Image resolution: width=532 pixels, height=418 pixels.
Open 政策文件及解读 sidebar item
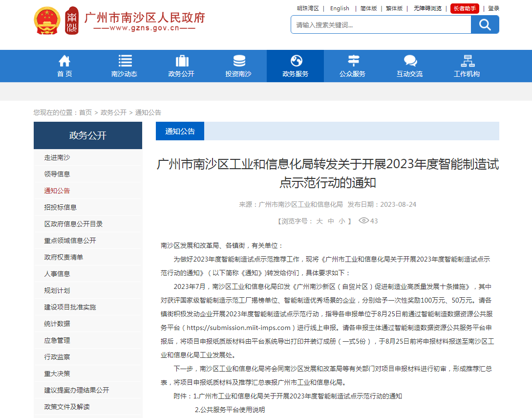(67, 407)
